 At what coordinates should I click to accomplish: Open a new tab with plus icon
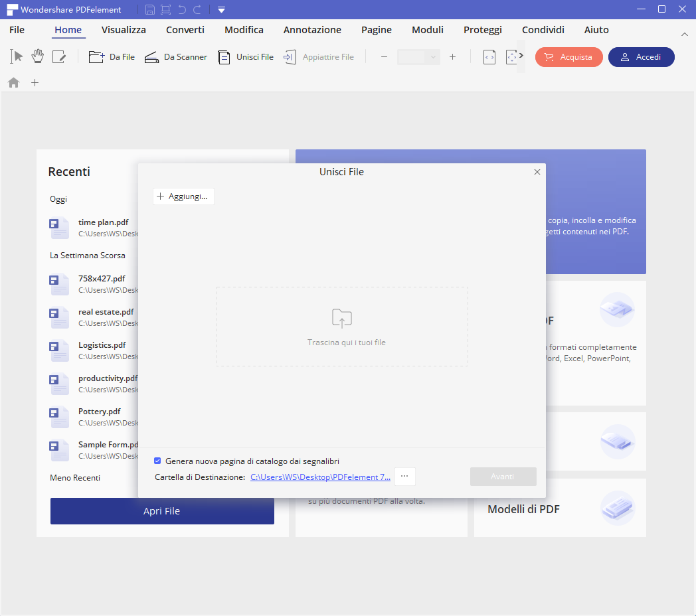pyautogui.click(x=35, y=83)
